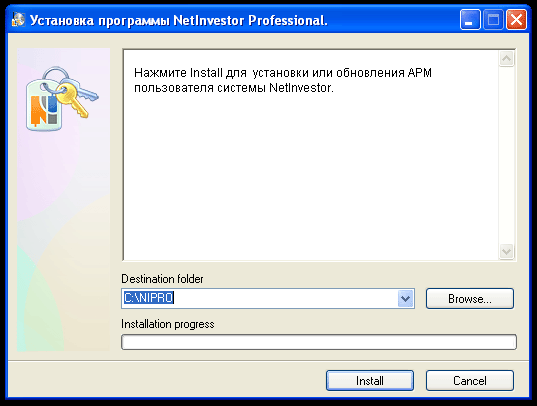This screenshot has height=406, width=537.
Task: Click the Installation progress bar
Action: tap(319, 342)
